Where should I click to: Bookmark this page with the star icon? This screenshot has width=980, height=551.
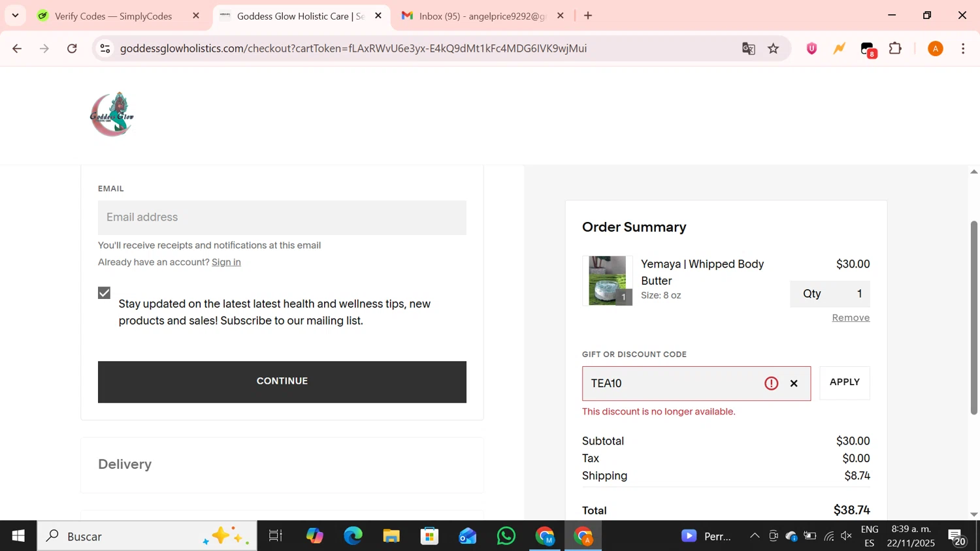click(x=774, y=48)
